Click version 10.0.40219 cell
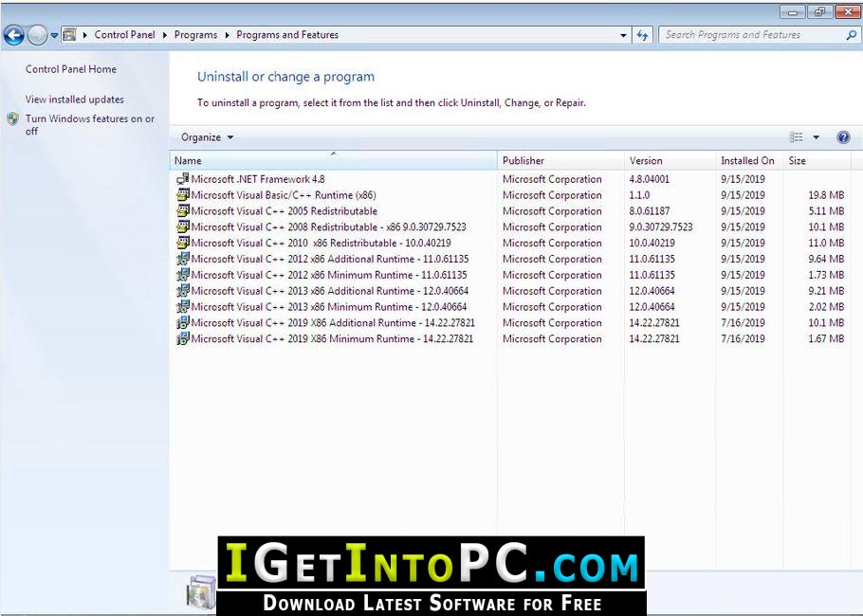This screenshot has width=863, height=616. coord(652,244)
